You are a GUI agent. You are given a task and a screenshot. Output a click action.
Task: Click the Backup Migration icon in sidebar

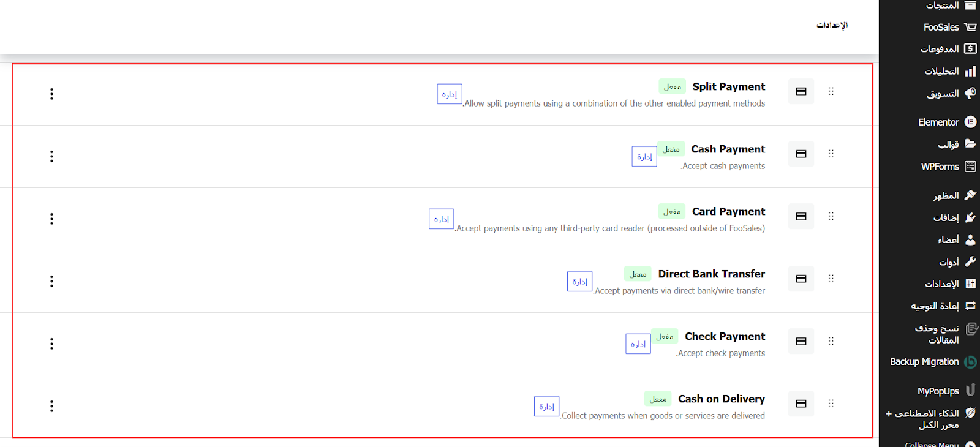[x=970, y=362]
